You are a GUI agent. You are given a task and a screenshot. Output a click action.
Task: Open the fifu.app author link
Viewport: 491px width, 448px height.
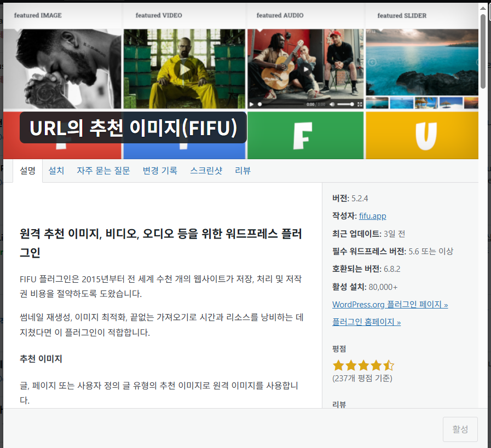coord(372,216)
